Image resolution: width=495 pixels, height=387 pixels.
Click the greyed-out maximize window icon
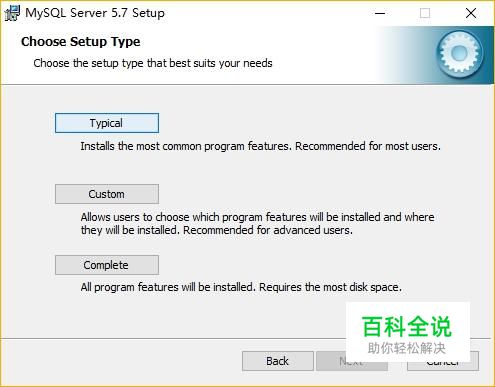tap(425, 13)
